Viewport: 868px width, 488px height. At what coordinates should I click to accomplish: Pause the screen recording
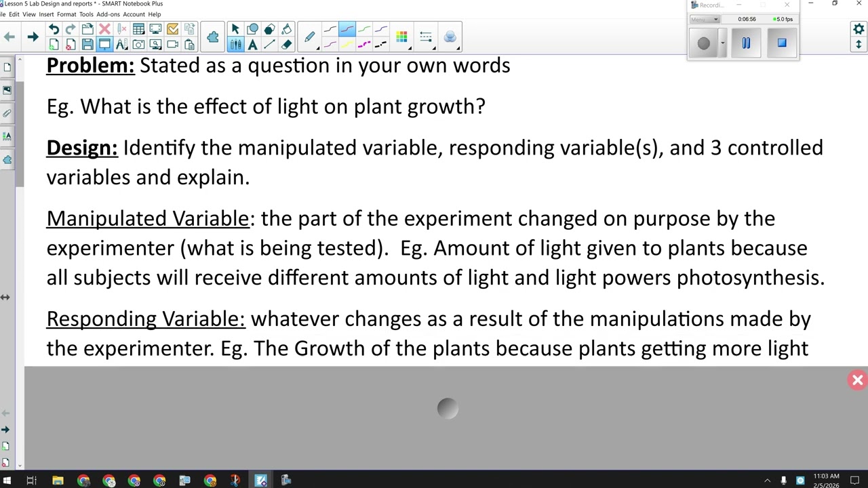pos(746,43)
